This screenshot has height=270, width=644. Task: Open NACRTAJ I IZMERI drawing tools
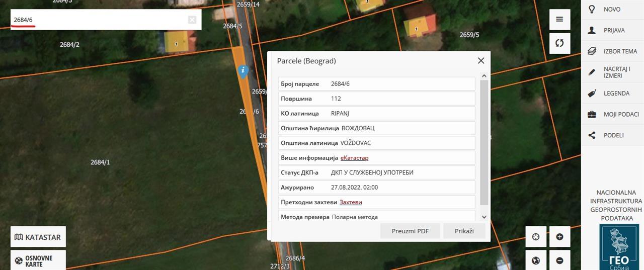click(x=612, y=72)
